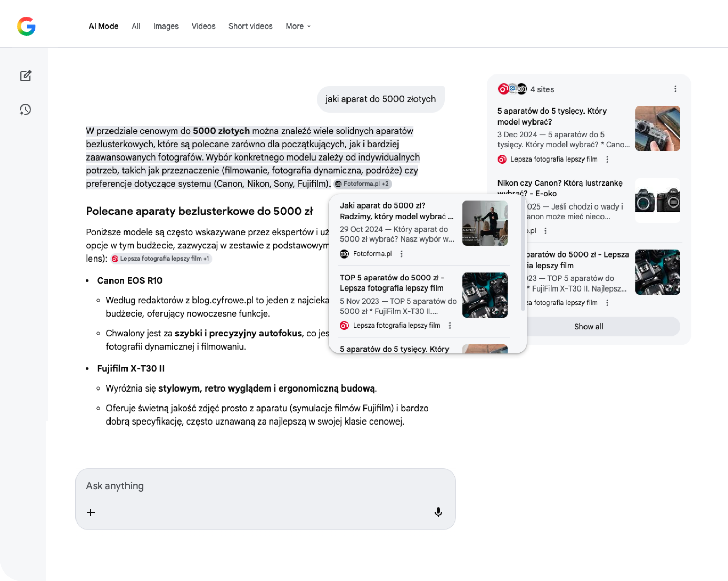Expand the 'Lepsza fotografia lepszy film +1' chip
Viewport: 728px width, 581px height.
(x=161, y=259)
